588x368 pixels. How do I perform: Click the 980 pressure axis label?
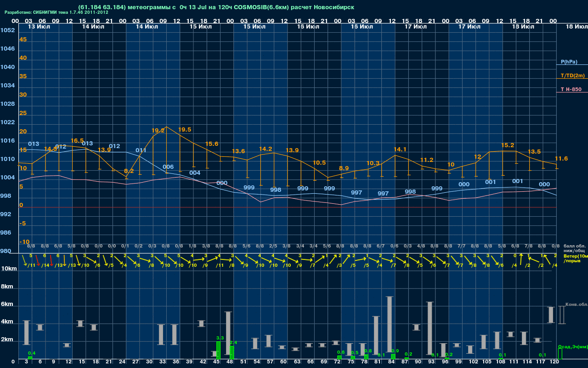pos(6,251)
